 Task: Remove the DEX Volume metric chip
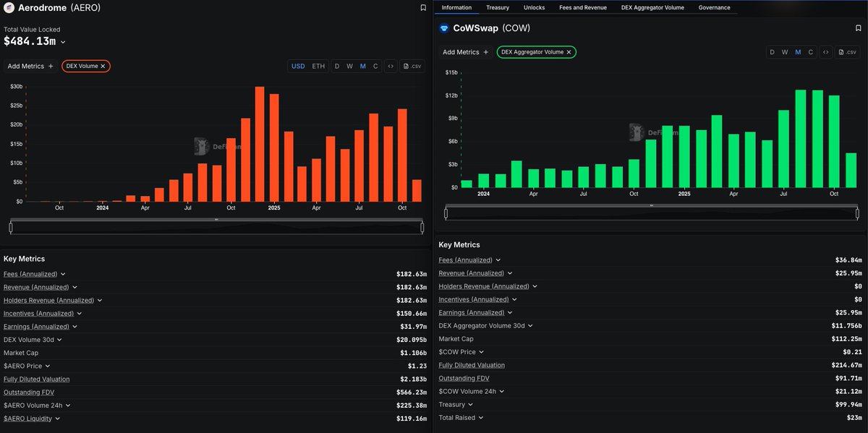pyautogui.click(x=103, y=66)
